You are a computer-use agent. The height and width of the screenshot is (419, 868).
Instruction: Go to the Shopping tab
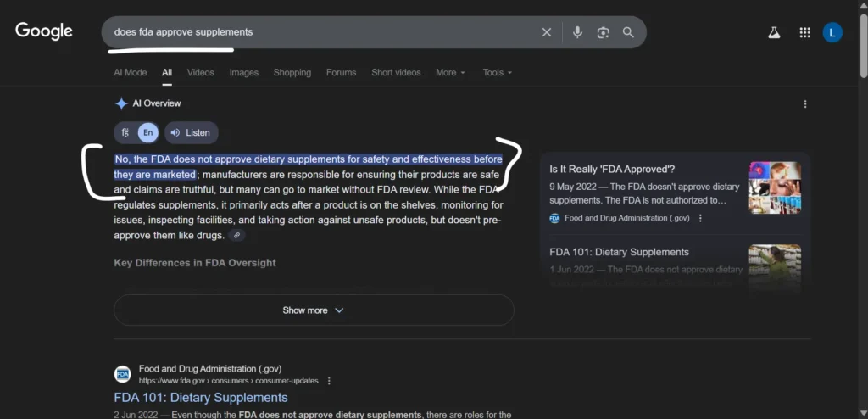292,73
